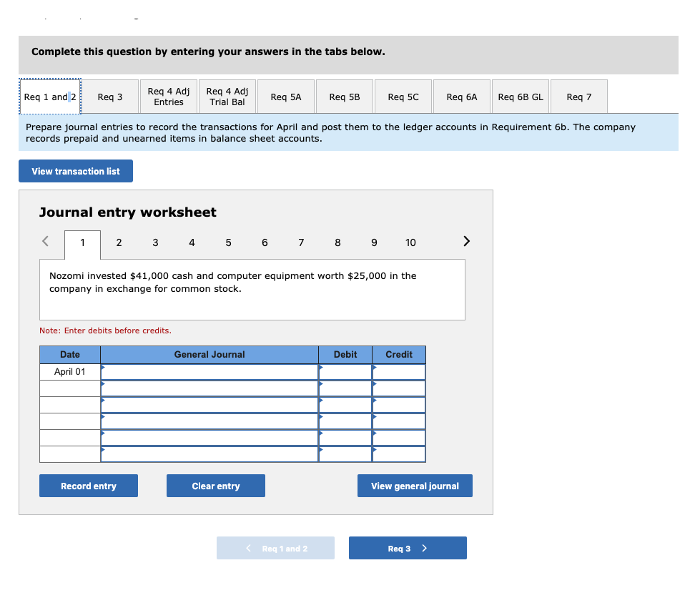Viewport: 700px width, 603px height.
Task: Switch to the Req 6A tab
Action: tap(462, 97)
